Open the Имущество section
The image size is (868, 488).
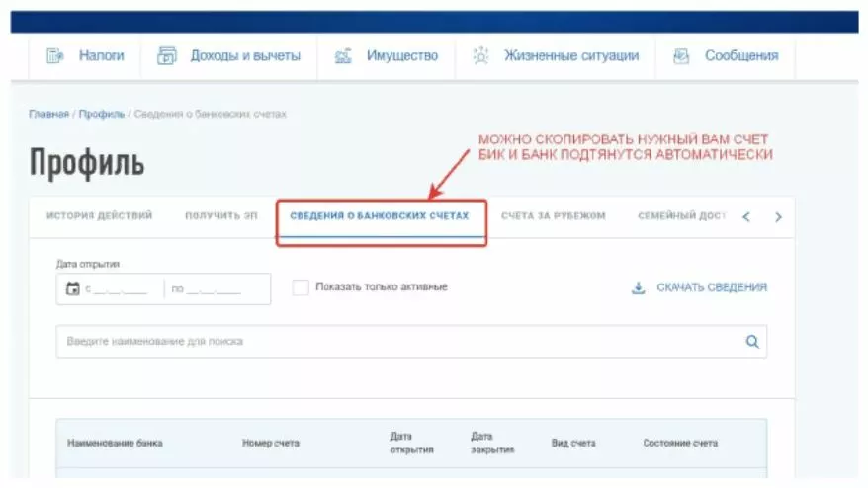402,56
